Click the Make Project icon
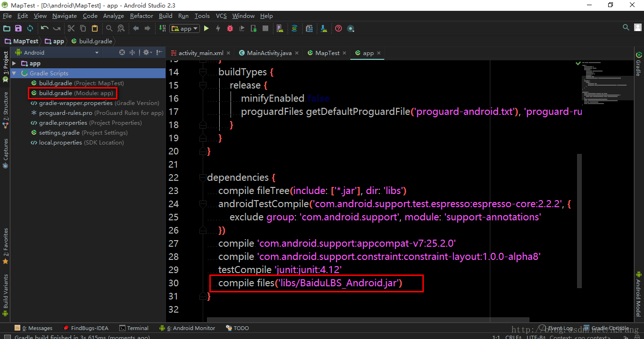This screenshot has height=339, width=644. (x=162, y=28)
